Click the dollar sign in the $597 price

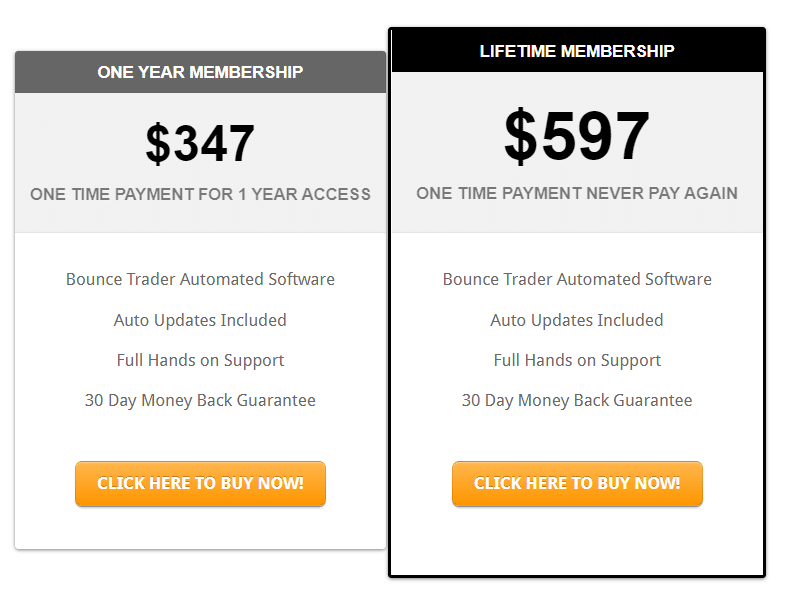tap(520, 136)
